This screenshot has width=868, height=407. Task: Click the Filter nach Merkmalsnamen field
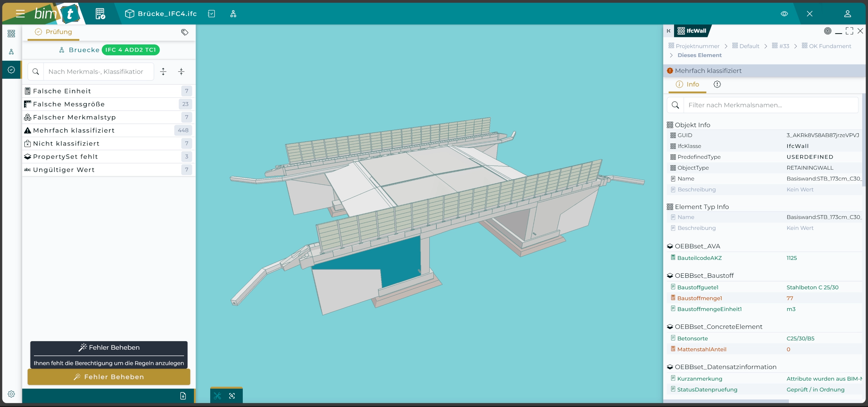point(770,105)
